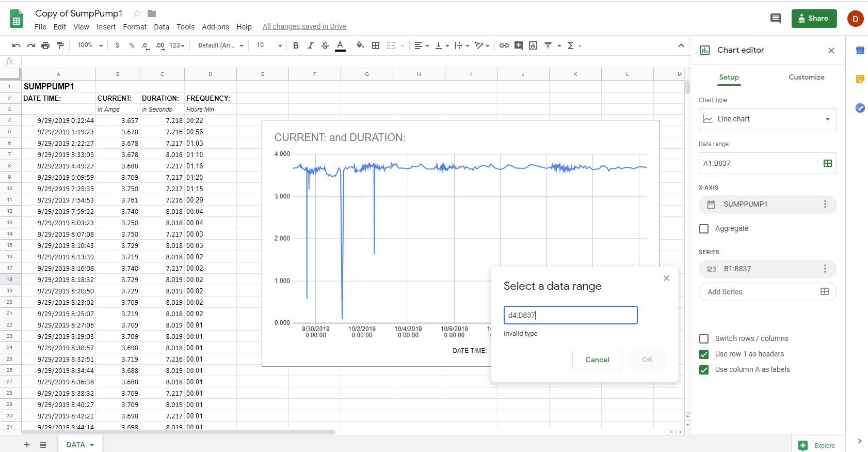
Task: Open the horizontal align dropdown
Action: pos(422,45)
